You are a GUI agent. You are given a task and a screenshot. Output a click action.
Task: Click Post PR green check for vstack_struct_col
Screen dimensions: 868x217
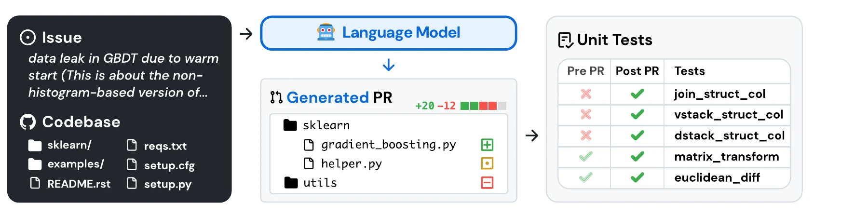(x=637, y=114)
